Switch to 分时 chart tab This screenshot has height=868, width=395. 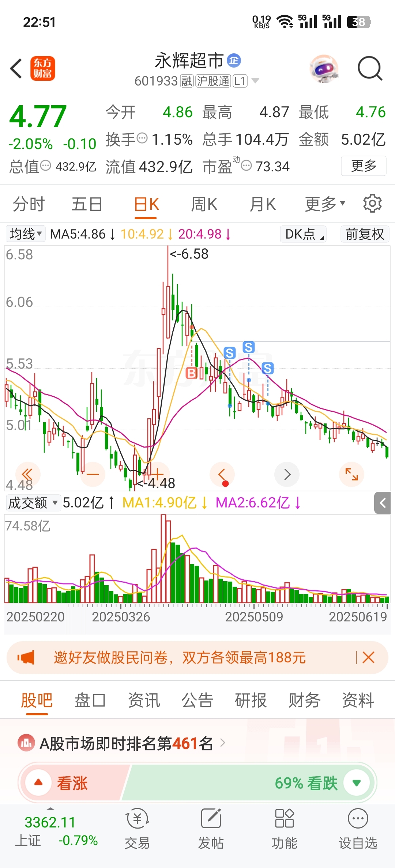[29, 203]
